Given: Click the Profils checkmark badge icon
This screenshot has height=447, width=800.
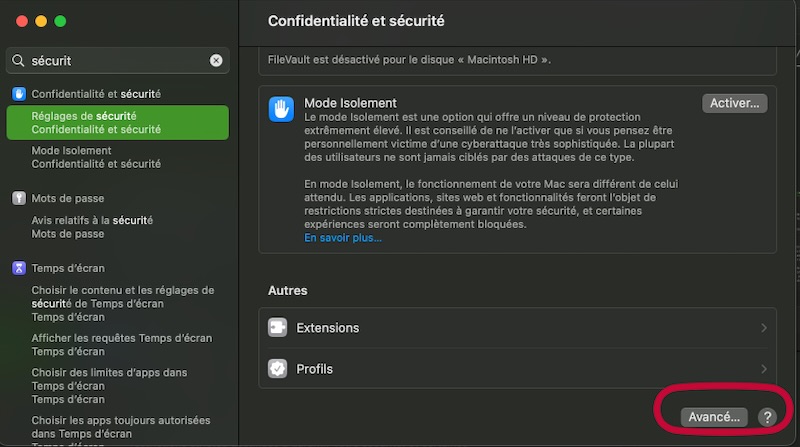Looking at the screenshot, I should coord(278,369).
